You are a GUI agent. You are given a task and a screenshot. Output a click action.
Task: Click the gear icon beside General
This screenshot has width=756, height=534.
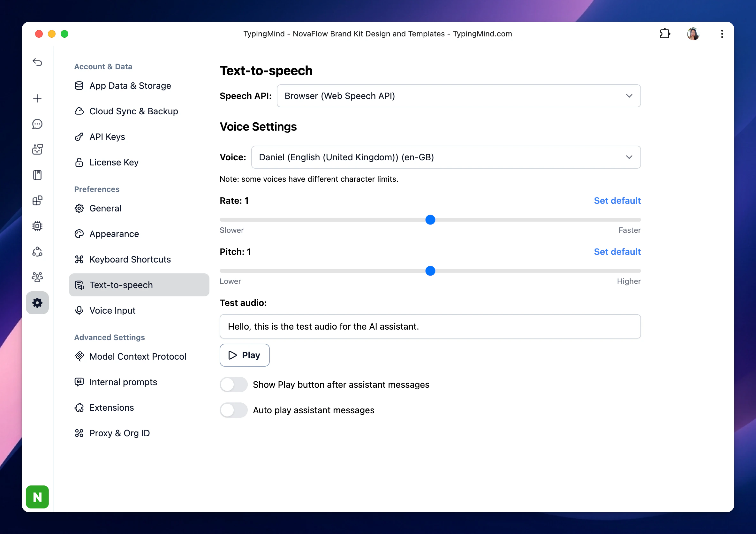point(79,208)
